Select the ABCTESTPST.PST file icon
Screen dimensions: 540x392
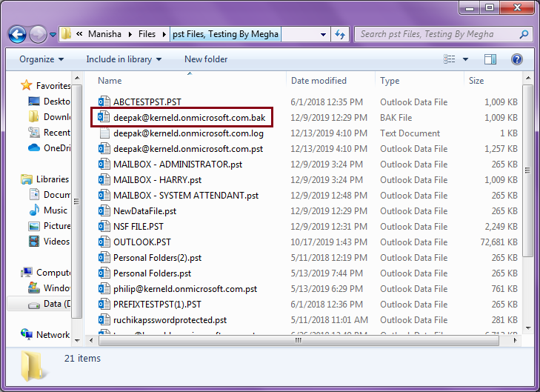[x=104, y=102]
